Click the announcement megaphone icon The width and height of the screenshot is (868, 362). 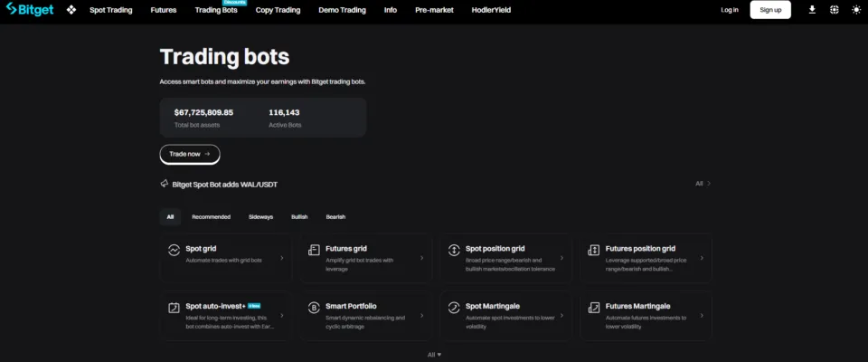[164, 184]
